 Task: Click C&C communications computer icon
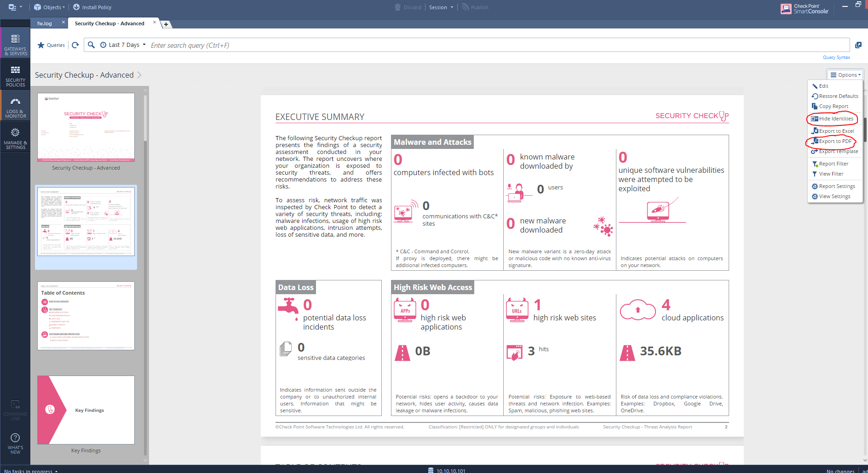(x=406, y=211)
